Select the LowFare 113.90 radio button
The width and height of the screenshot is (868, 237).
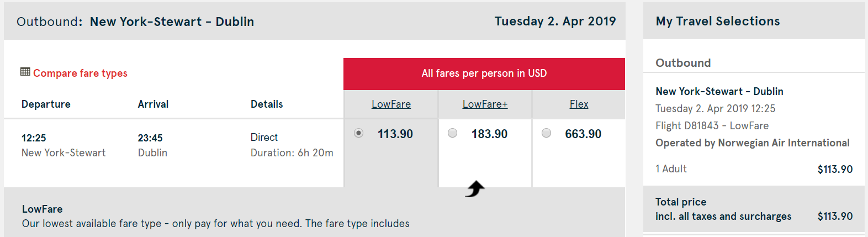click(359, 133)
